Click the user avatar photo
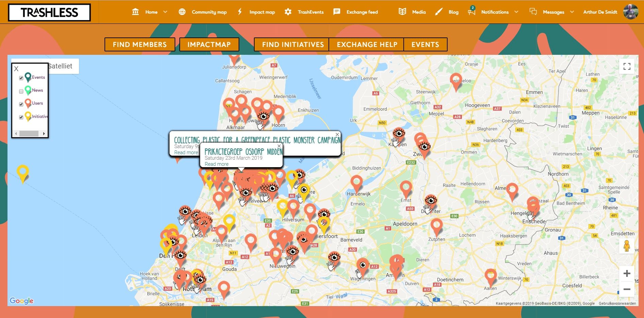 click(630, 12)
